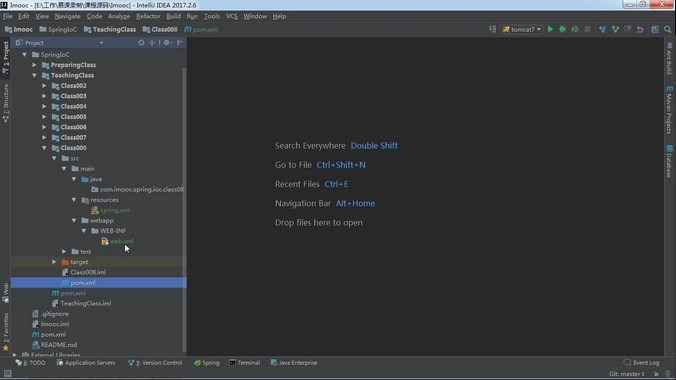Expand the Class002 module

point(44,86)
